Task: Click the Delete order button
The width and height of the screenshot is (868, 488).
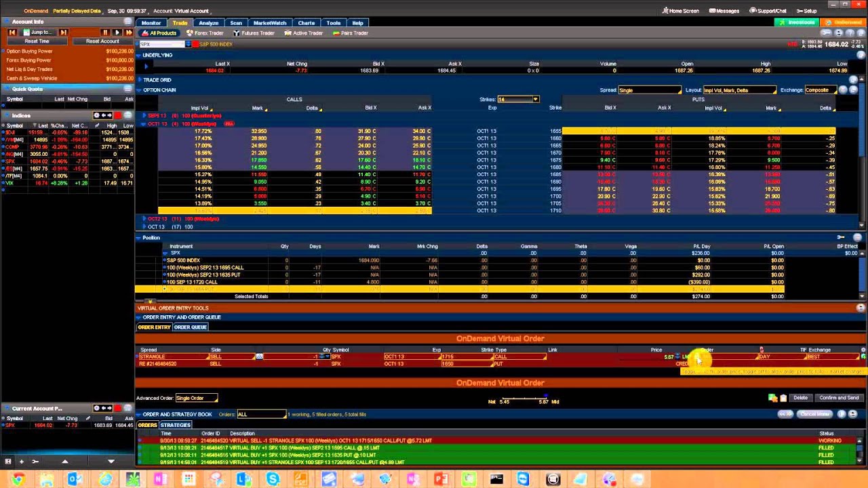Action: tap(800, 398)
